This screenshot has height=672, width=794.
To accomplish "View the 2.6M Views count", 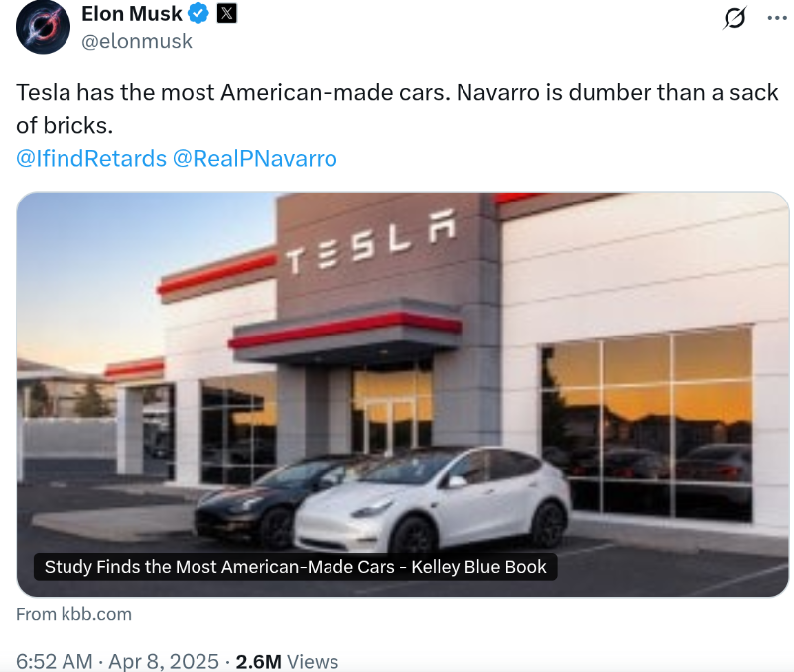I will pos(287,661).
